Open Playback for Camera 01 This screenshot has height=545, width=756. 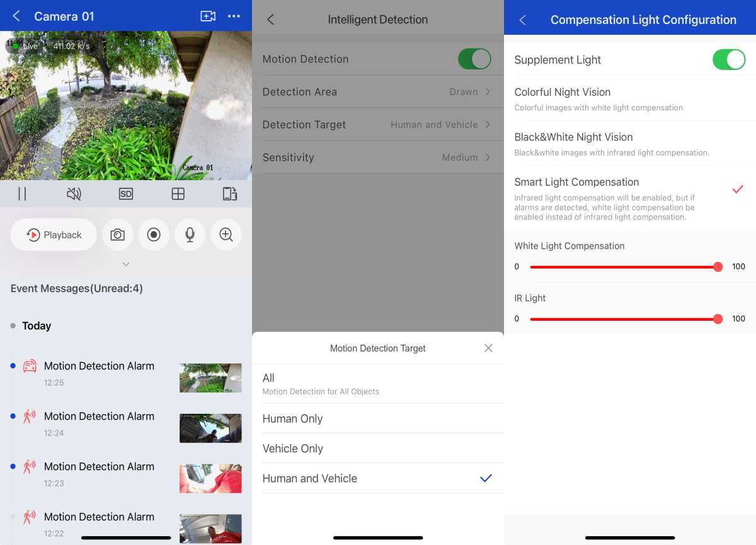click(x=54, y=235)
